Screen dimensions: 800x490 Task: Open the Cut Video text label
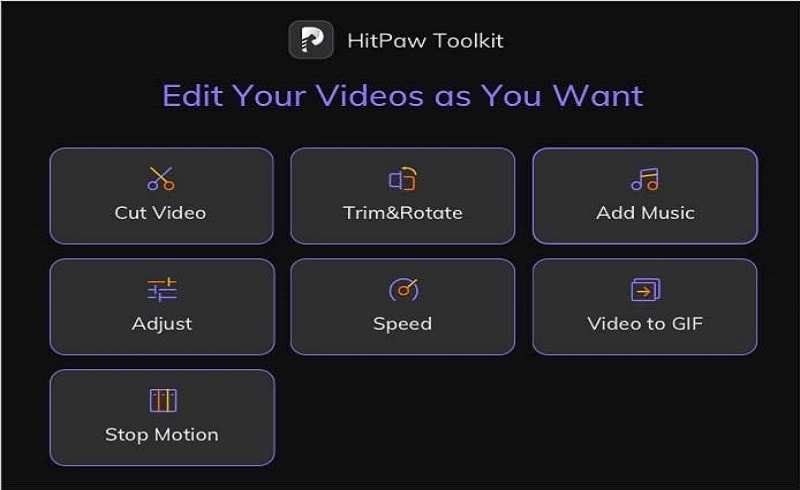pos(160,213)
